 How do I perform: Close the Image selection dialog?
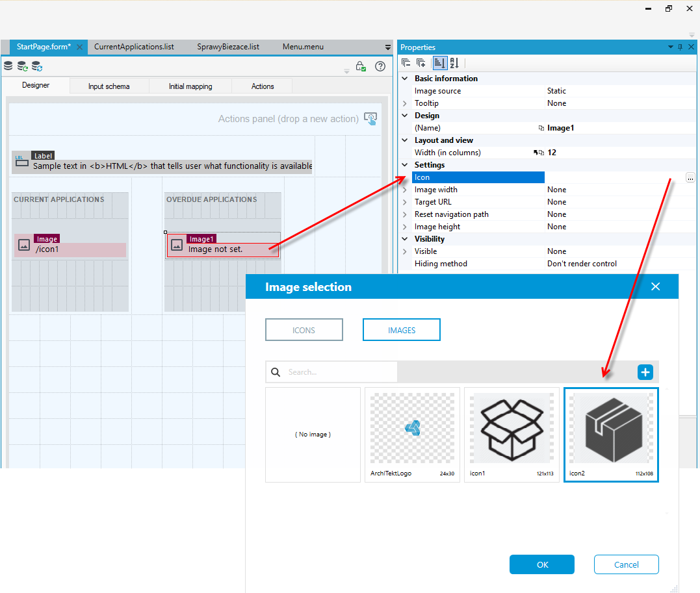pos(655,286)
